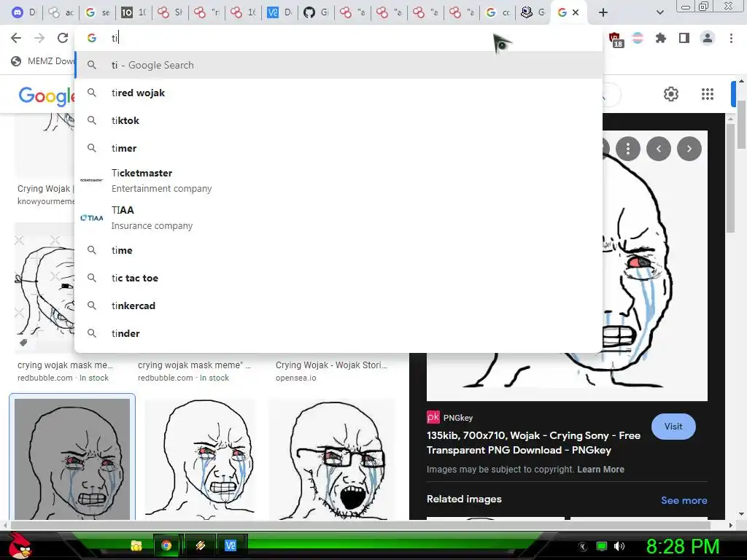Open the MEMZ Download bookmark
The height and width of the screenshot is (560, 747).
coord(43,61)
